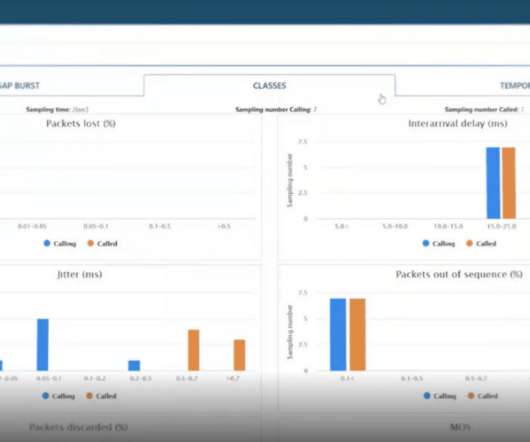Click orange Called bar in Interarrival delay chart

pos(509,183)
